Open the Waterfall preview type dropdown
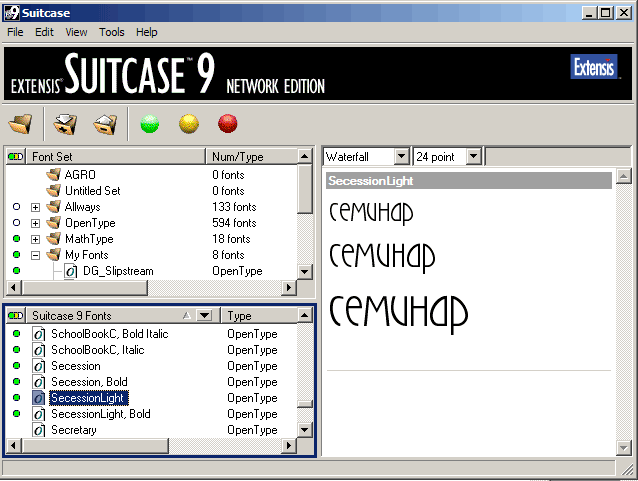Viewport: 638px width, 481px height. 401,156
